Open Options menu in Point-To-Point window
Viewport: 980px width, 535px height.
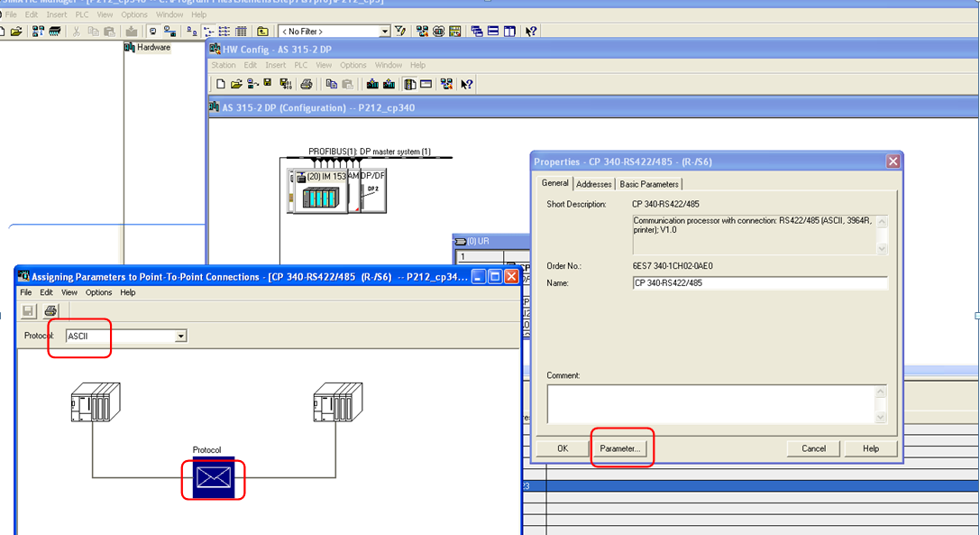point(98,292)
